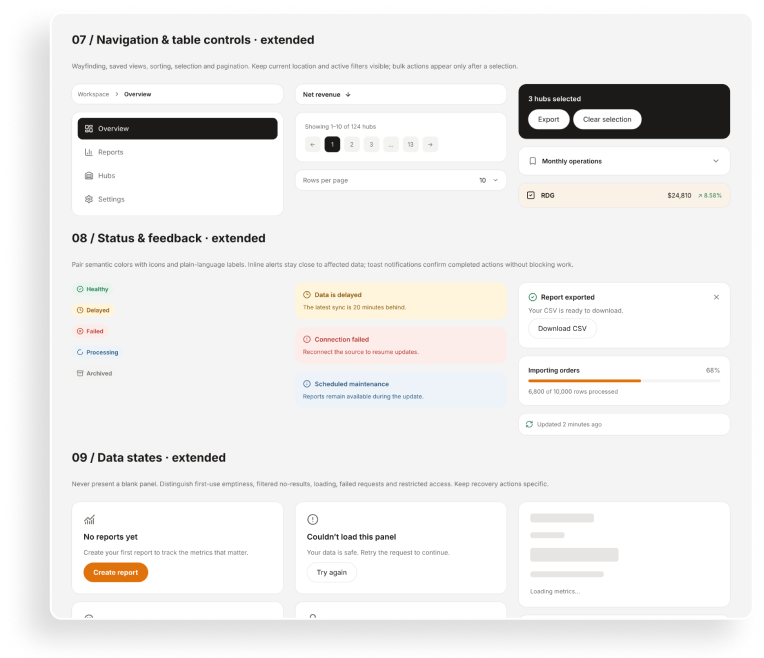
Task: Click the Failed status badge
Action: click(x=90, y=331)
